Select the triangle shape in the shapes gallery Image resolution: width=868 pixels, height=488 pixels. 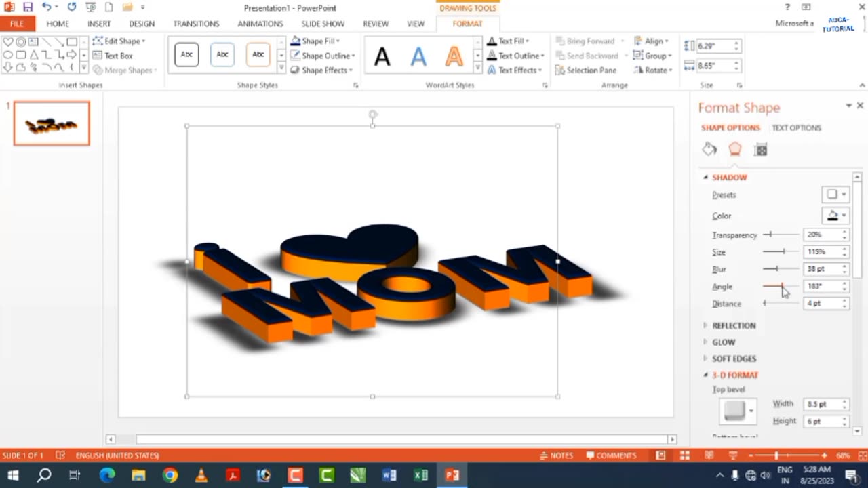[33, 55]
